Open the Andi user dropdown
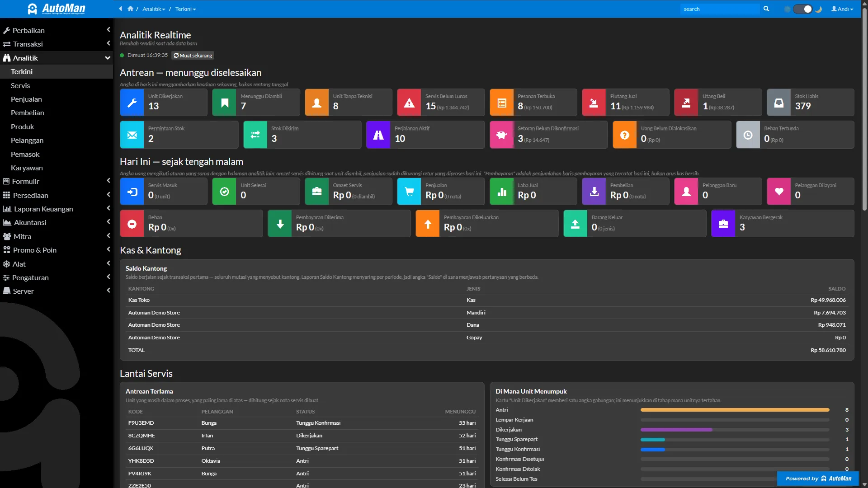The image size is (868, 488). tap(842, 9)
